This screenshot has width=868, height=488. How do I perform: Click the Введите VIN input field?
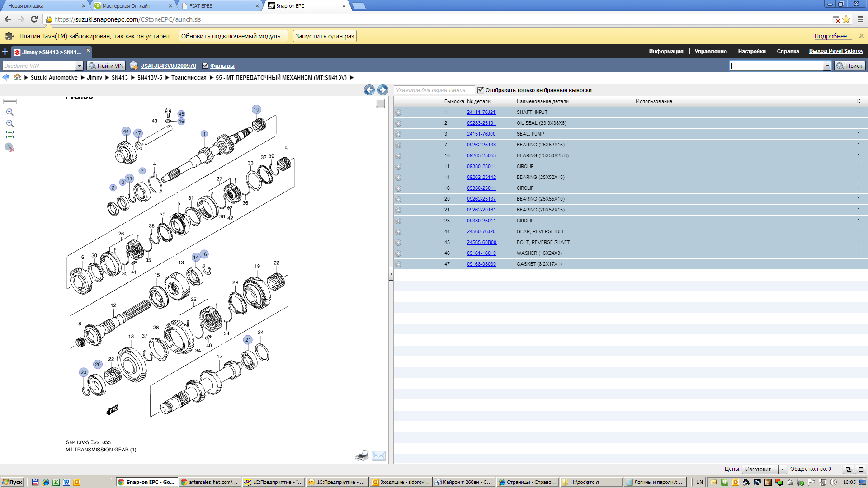[38, 66]
